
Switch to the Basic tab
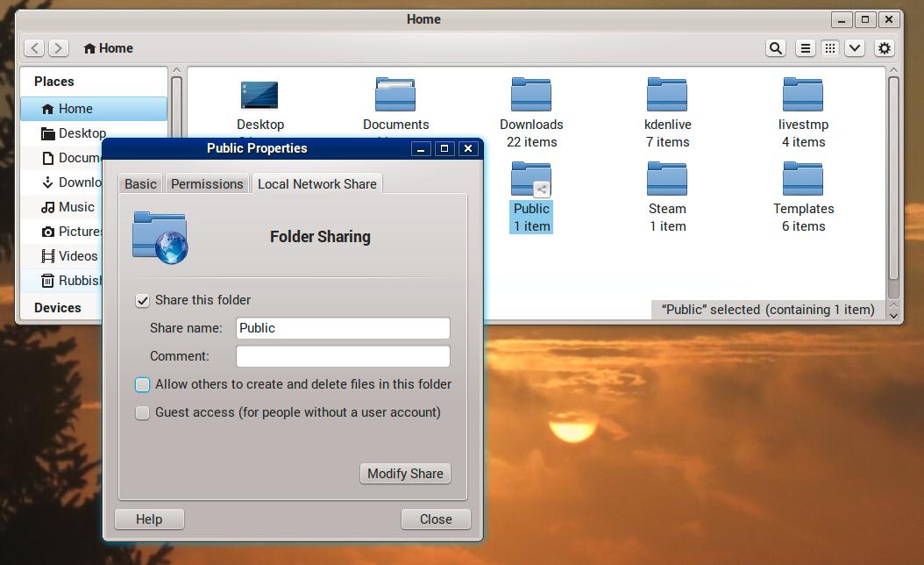point(140,184)
